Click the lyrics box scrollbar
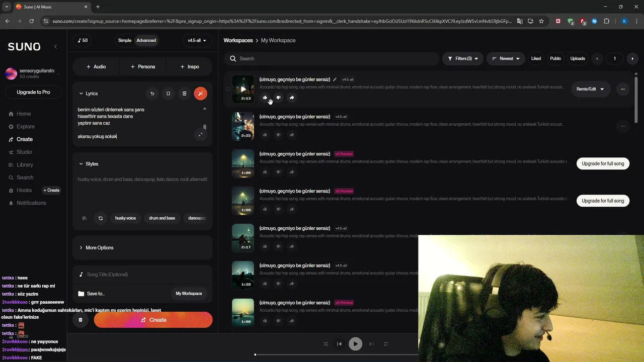Screen dimensions: 644x362 coord(204,127)
